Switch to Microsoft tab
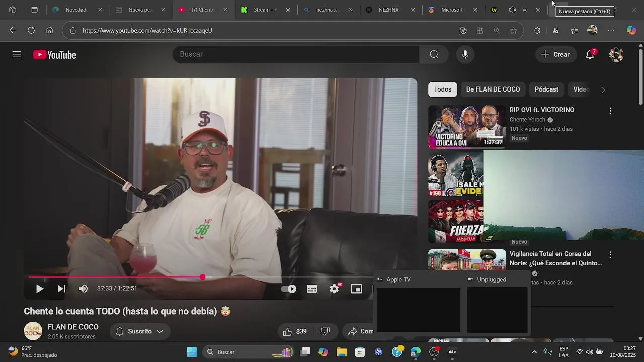This screenshot has width=644, height=362. (453, 10)
